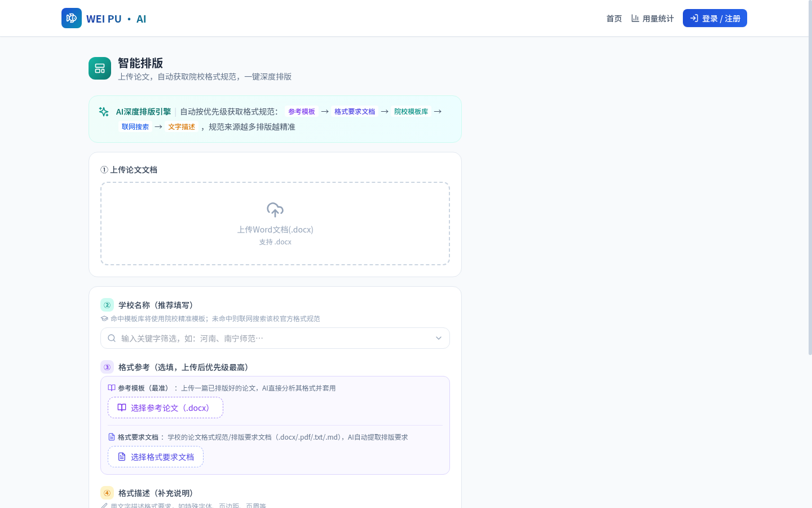Image resolution: width=812 pixels, height=508 pixels.
Task: Click the WEI PU fish logo icon
Action: tap(72, 18)
